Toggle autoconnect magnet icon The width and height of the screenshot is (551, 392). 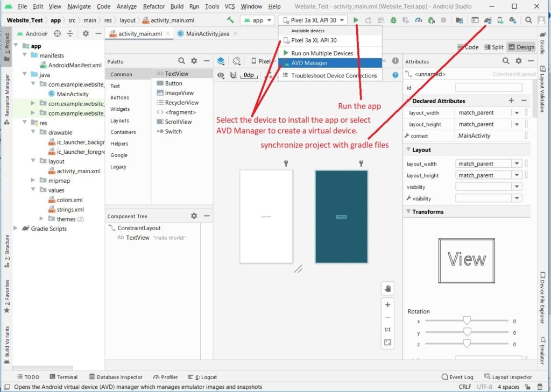click(x=234, y=75)
